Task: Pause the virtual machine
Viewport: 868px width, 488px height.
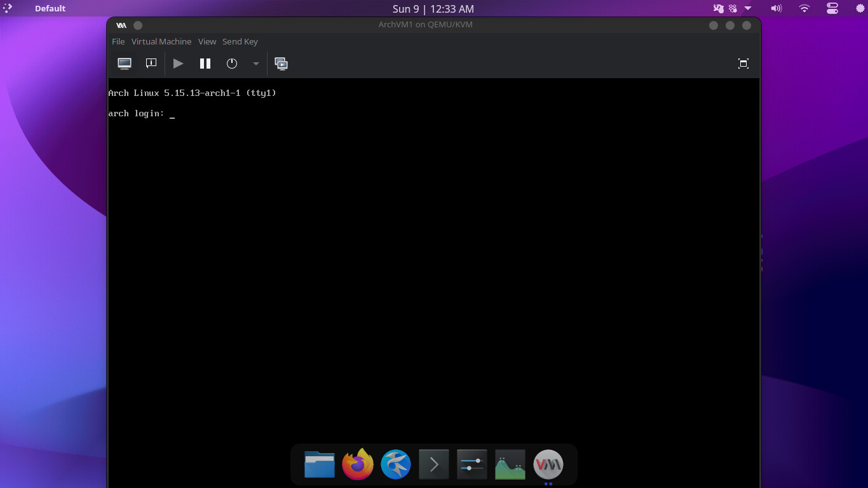Action: (x=205, y=64)
